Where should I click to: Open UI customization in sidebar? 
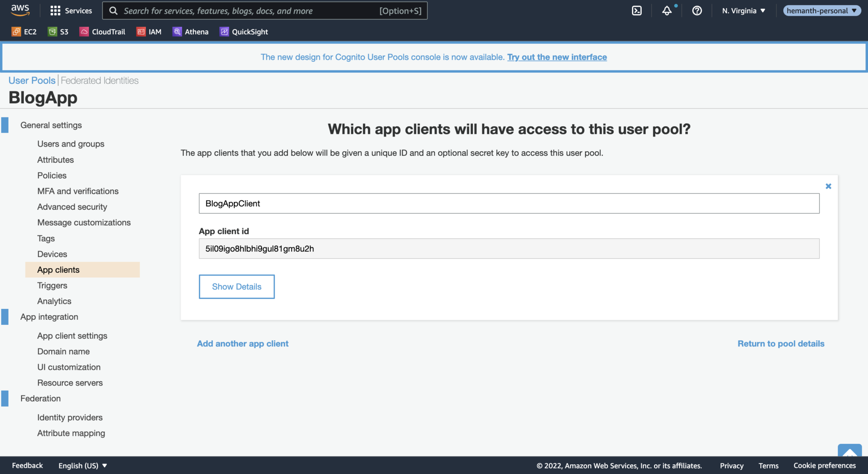(x=69, y=367)
